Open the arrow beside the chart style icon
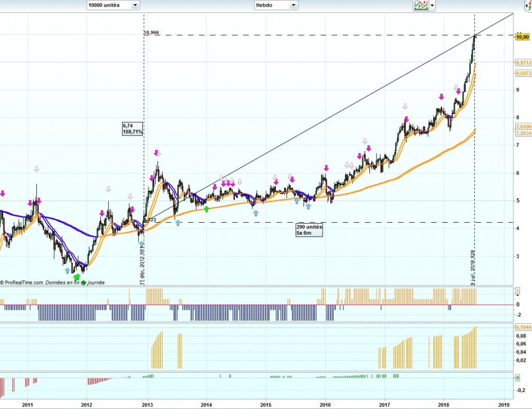This screenshot has height=409, width=532. (x=432, y=6)
